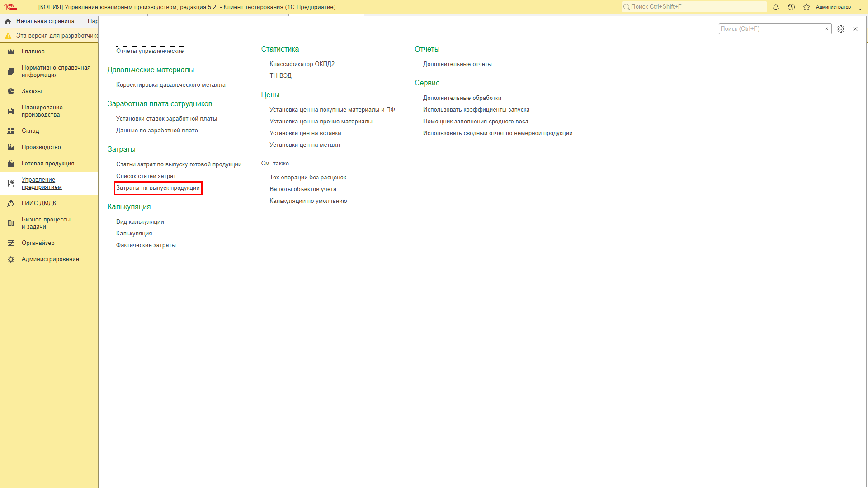
Task: Click the Нормативно-справочная информация icon
Action: point(11,71)
